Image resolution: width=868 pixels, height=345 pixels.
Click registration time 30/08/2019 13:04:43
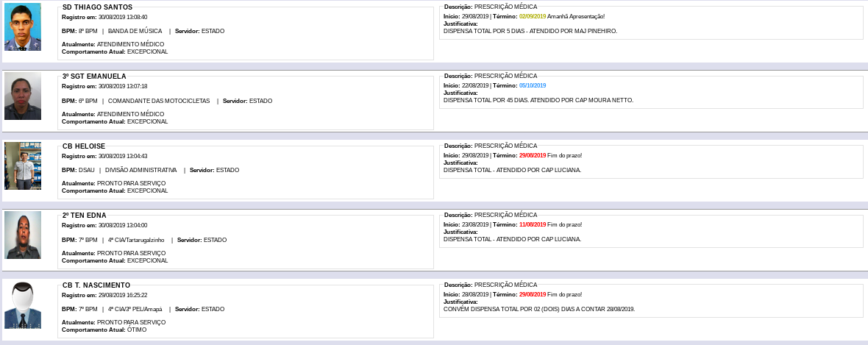[123, 156]
